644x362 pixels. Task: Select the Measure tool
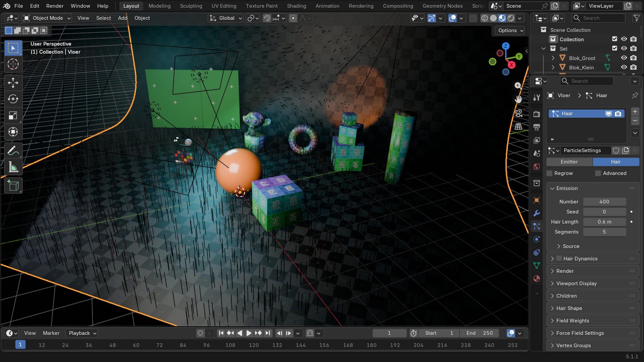tap(13, 167)
